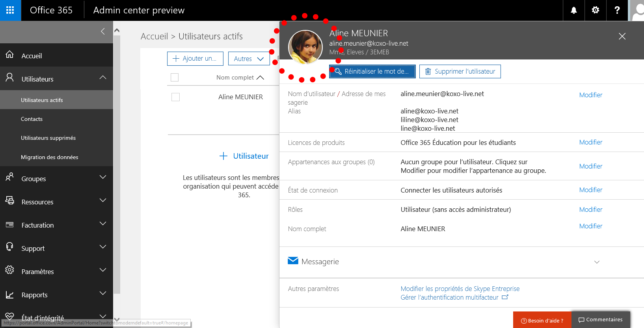Screen dimensions: 644x328
Task: Click the Paramètres gear icon in sidebar
Action: (10, 270)
